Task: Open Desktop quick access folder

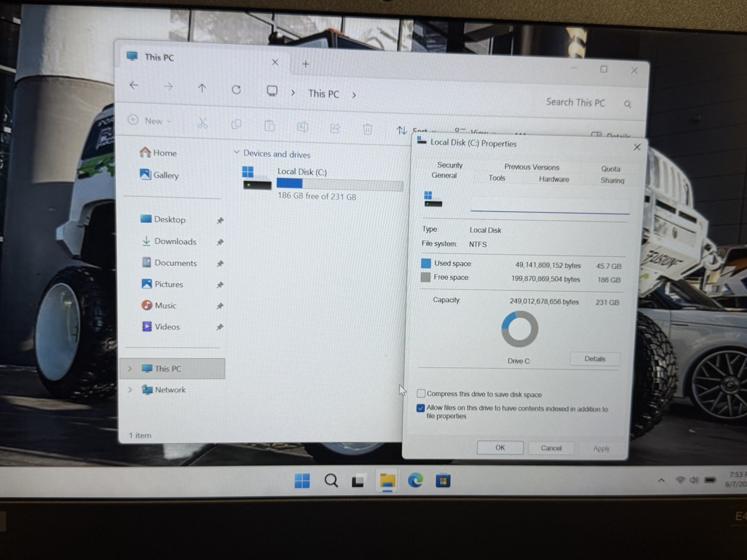Action: point(163,219)
